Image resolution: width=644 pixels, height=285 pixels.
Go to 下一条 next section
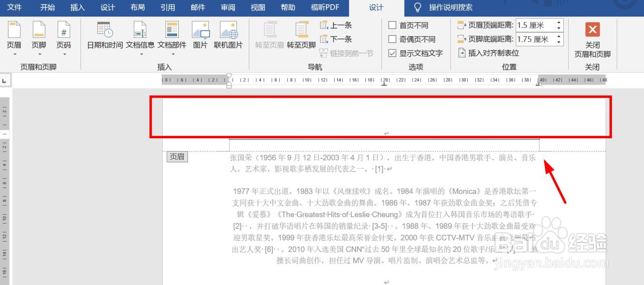[336, 39]
